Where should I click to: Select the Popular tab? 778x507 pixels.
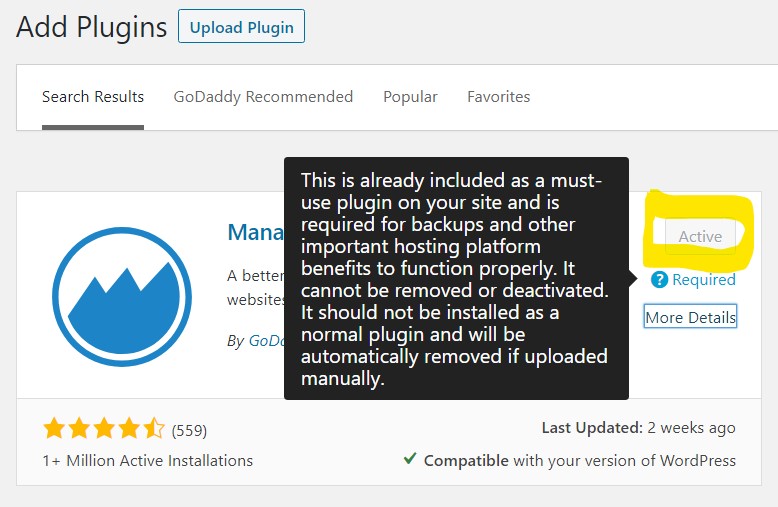click(x=410, y=97)
